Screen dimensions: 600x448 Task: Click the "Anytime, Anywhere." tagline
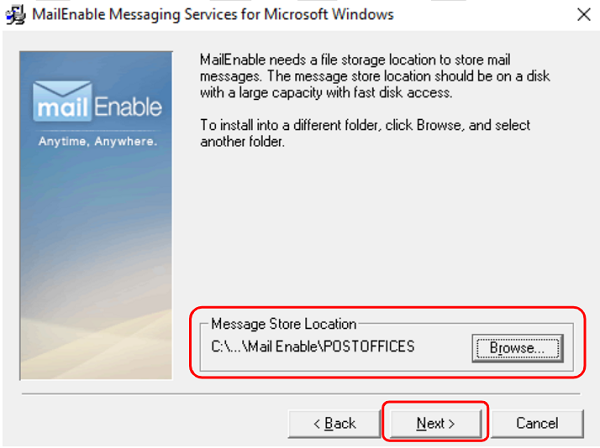click(x=98, y=141)
